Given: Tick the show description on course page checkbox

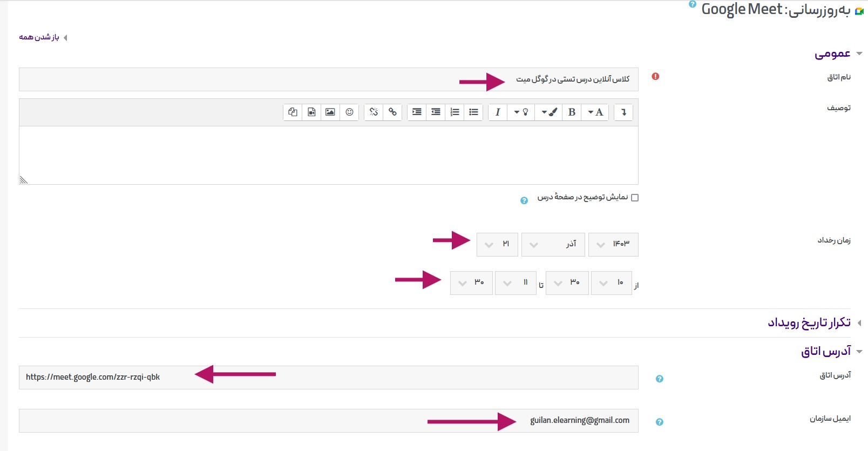Looking at the screenshot, I should coord(635,198).
